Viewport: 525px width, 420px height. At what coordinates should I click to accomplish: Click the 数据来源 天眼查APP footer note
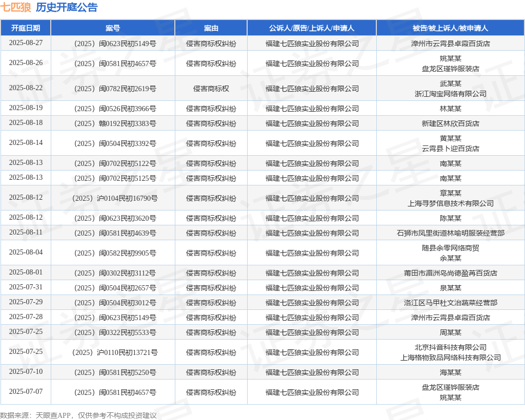pyautogui.click(x=78, y=415)
